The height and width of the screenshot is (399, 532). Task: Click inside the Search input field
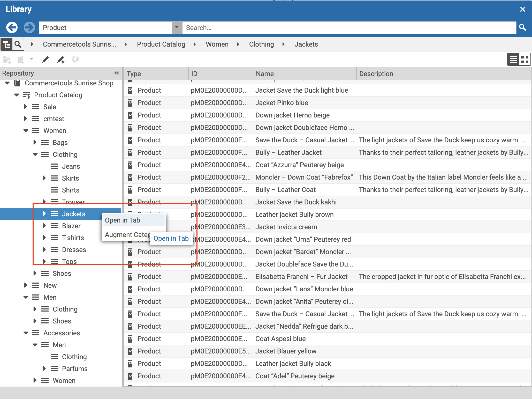[x=336, y=27]
